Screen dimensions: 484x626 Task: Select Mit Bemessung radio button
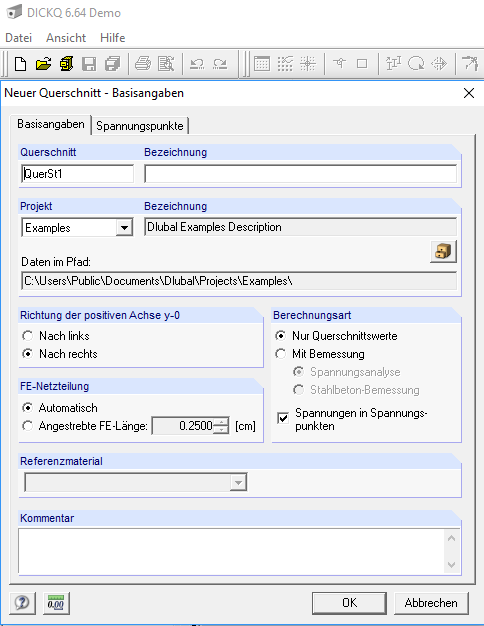(x=281, y=354)
